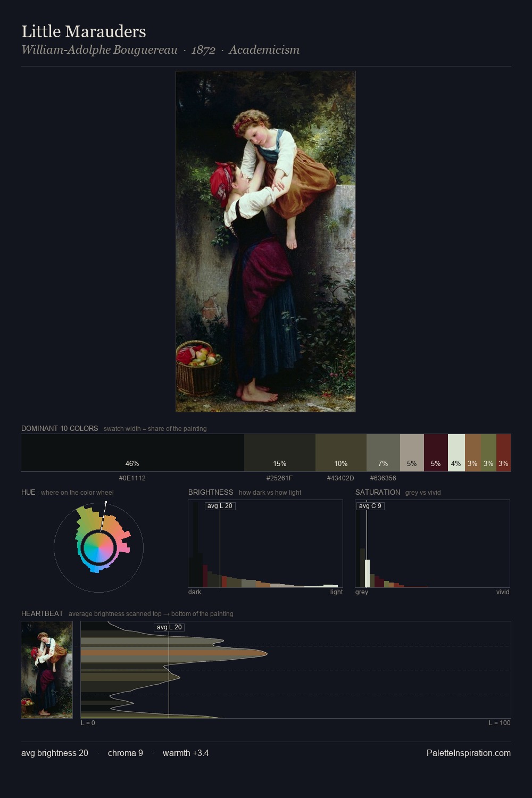Select the 15% dark olive swatch
The width and height of the screenshot is (532, 798).
tap(280, 453)
